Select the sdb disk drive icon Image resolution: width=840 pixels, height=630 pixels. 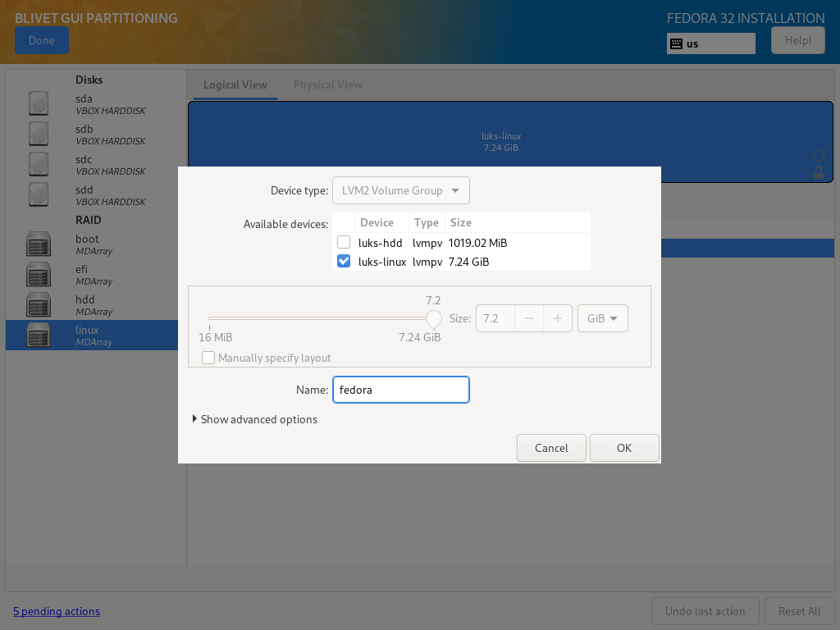click(x=39, y=134)
